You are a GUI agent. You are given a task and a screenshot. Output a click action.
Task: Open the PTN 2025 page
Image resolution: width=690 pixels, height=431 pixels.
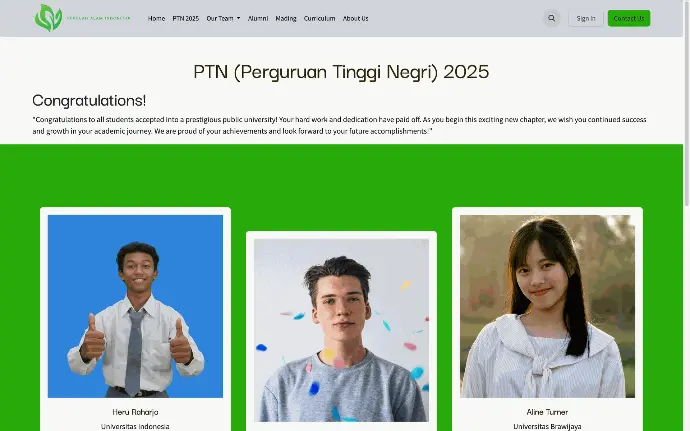pos(186,18)
